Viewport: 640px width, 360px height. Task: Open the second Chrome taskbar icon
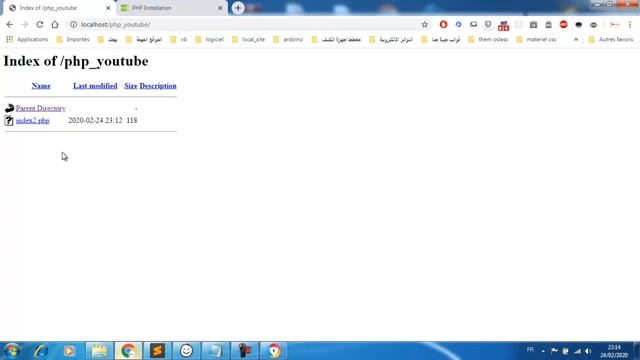(x=273, y=351)
